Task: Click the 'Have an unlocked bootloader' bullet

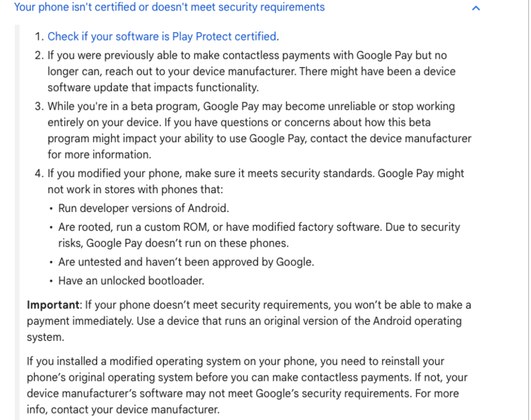Action: click(131, 281)
